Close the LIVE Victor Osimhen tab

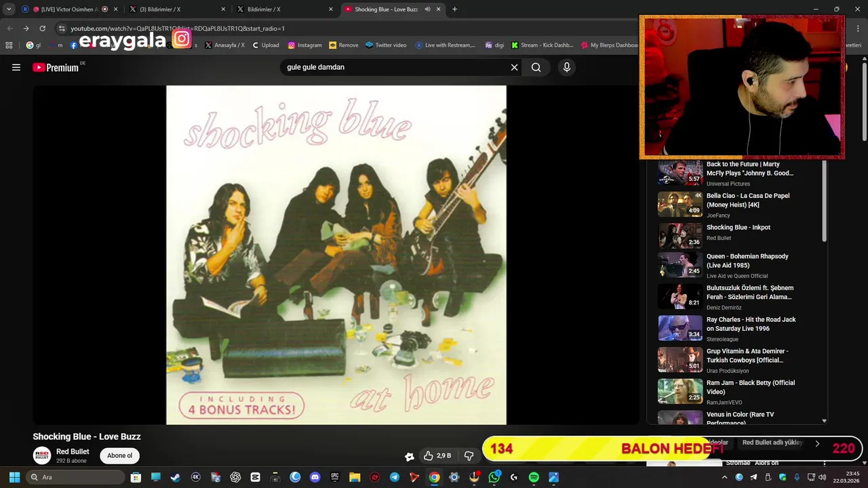coord(115,9)
